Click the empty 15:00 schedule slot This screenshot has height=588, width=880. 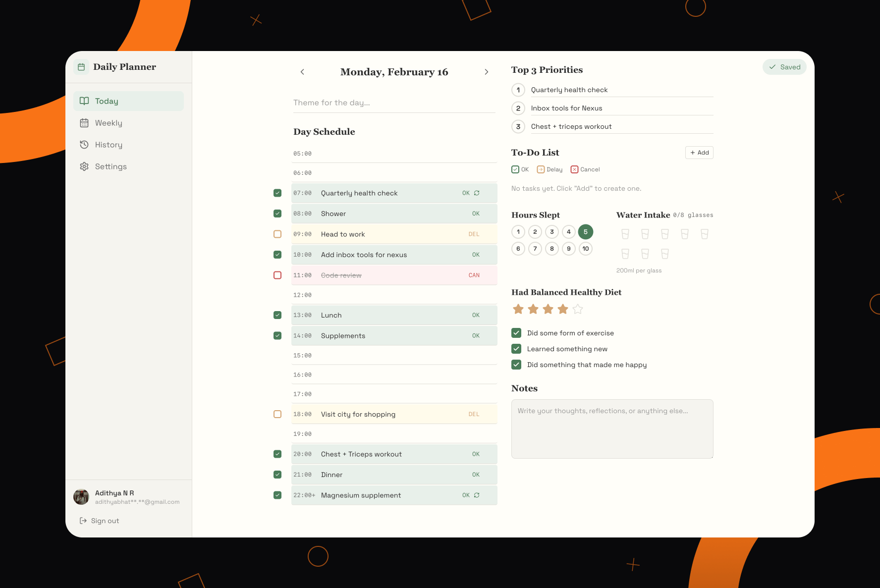click(394, 356)
